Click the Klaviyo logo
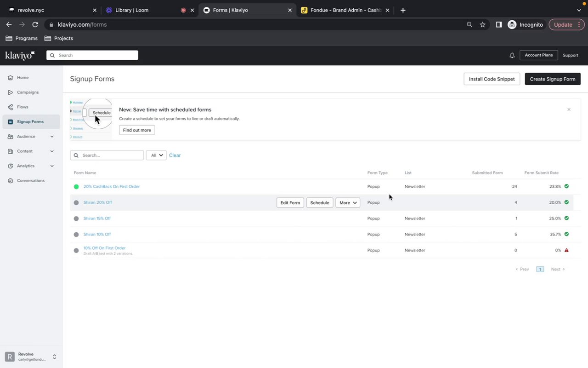Screen dimensions: 588x368 pos(20,55)
